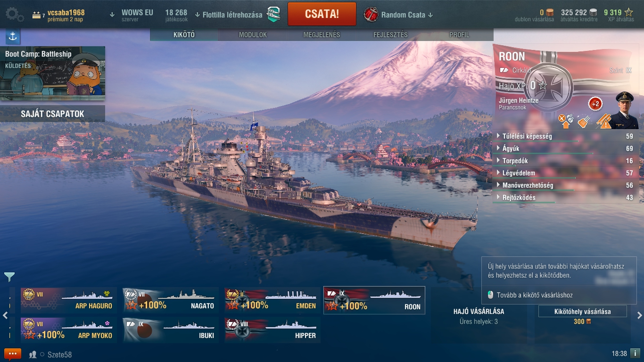This screenshot has height=362, width=644.
Task: Click the info icon beside clock
Action: point(636,353)
